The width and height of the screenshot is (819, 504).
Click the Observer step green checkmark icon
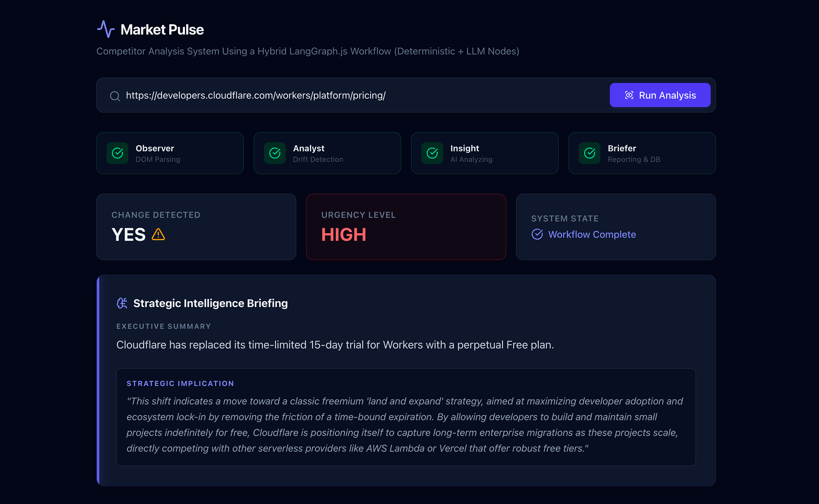pos(117,153)
